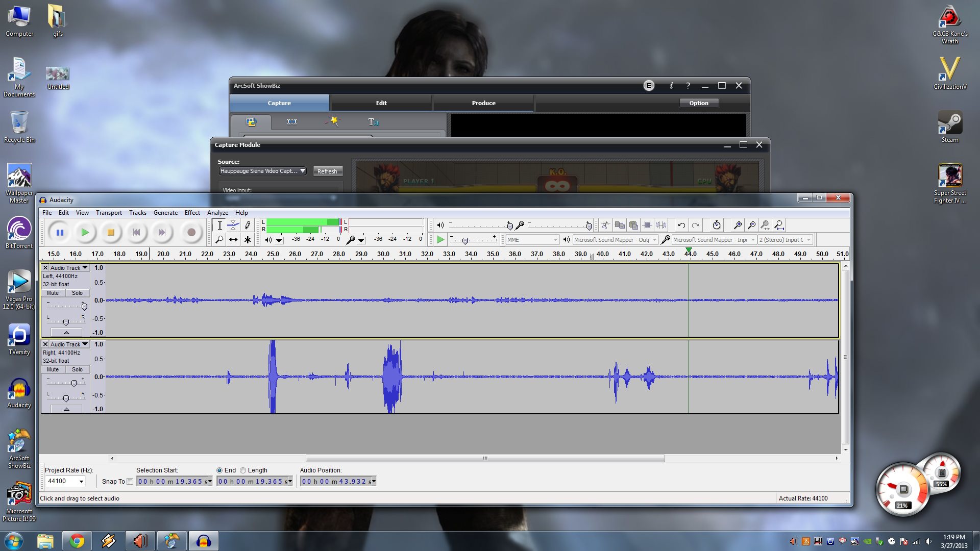The image size is (980, 551).
Task: Click the Redo arrow icon
Action: (695, 225)
